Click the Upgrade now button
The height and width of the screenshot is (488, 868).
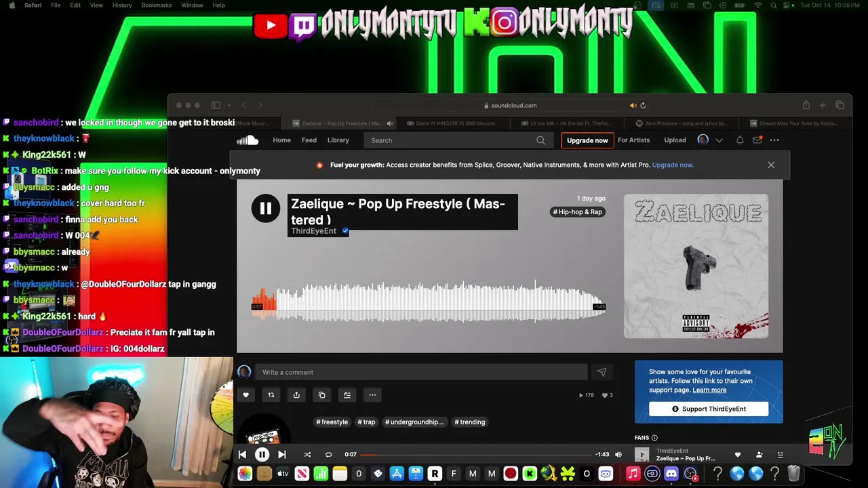click(587, 140)
